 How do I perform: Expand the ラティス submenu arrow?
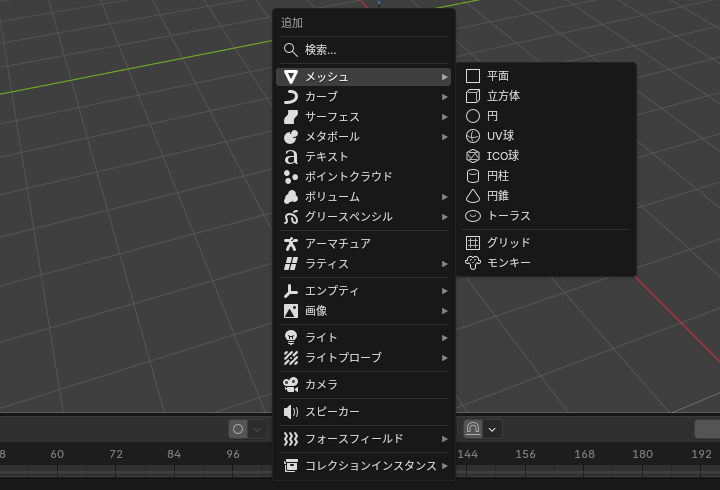tap(444, 264)
